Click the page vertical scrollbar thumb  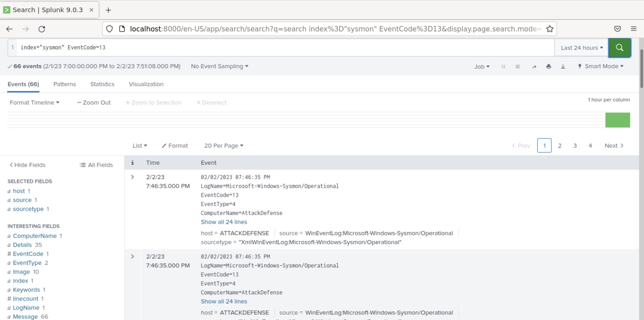click(x=642, y=69)
